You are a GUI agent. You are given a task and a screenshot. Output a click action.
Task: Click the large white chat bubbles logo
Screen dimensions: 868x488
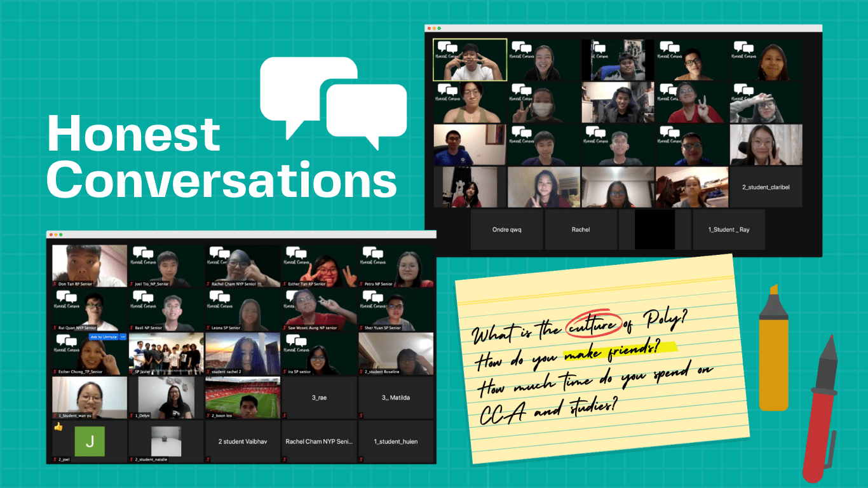(x=334, y=102)
